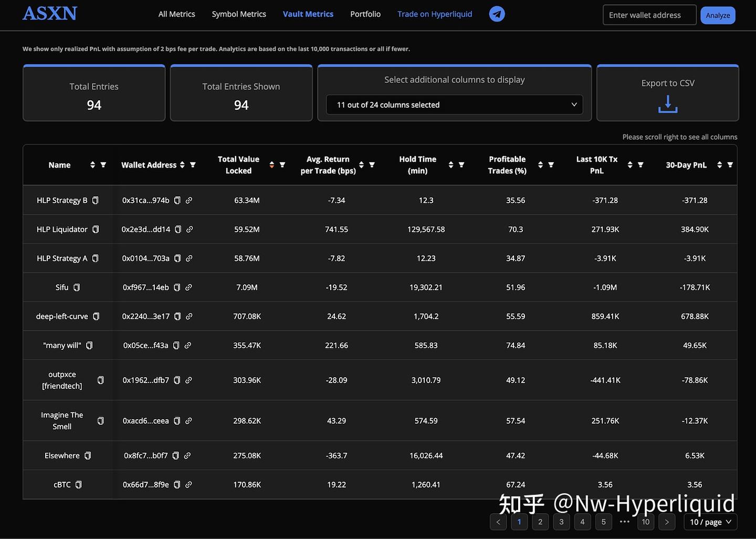Copy wallet address 0x0104...703a

pos(177,258)
